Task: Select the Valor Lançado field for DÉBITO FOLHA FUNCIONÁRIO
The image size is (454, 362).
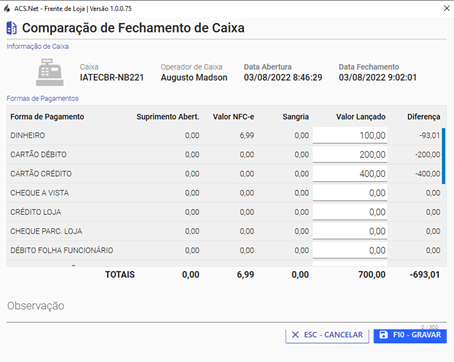Action: tap(350, 250)
